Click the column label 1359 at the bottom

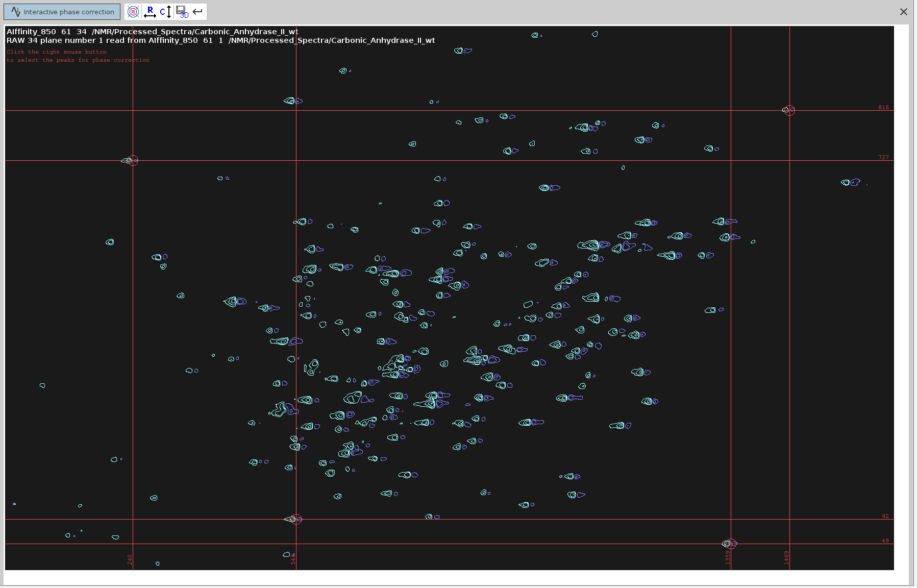tap(727, 557)
